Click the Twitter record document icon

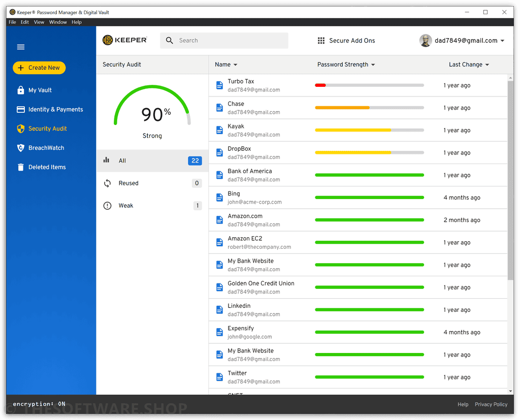pyautogui.click(x=219, y=377)
